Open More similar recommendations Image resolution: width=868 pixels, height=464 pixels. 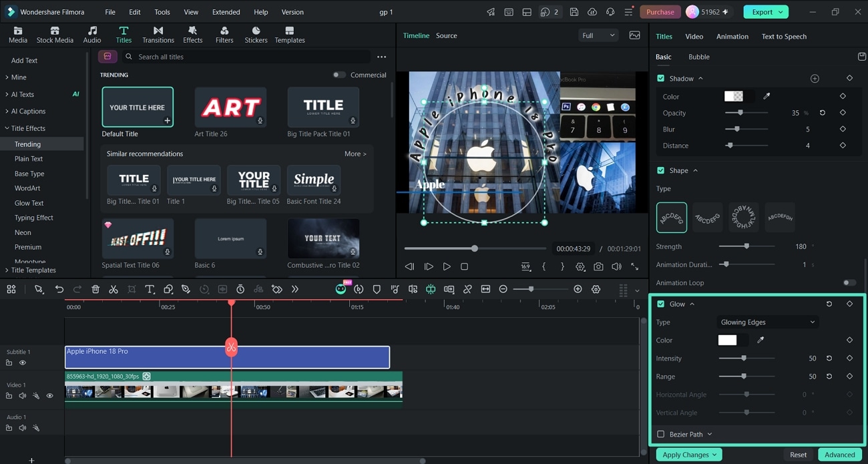(x=355, y=154)
